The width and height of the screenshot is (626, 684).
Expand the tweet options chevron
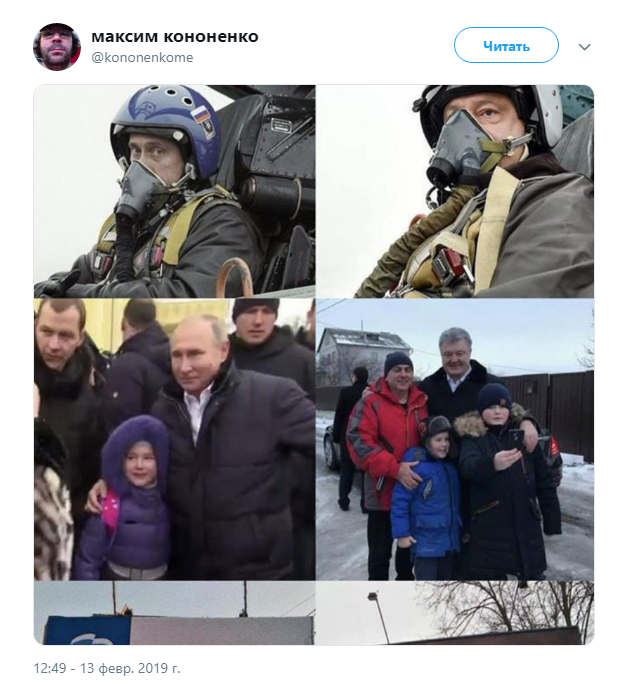tap(584, 47)
